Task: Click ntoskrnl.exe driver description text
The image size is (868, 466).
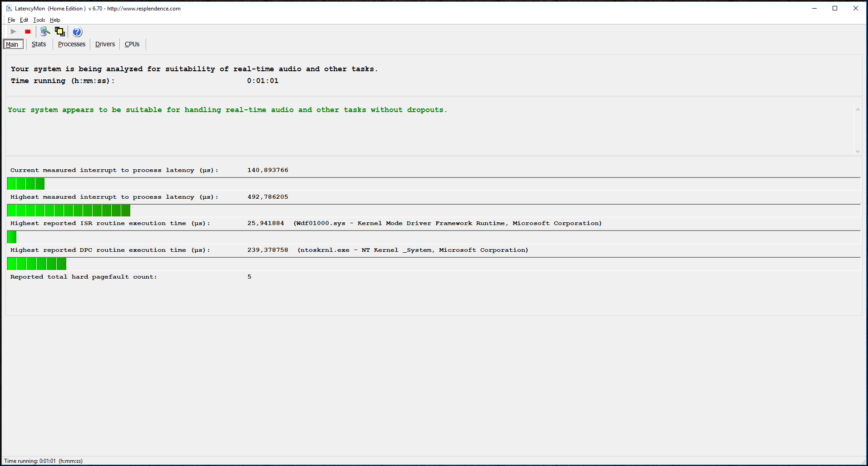Action: (413, 250)
